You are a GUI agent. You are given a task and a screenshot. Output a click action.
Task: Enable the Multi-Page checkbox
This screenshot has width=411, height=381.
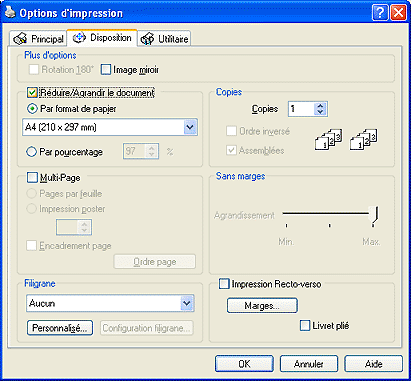32,177
